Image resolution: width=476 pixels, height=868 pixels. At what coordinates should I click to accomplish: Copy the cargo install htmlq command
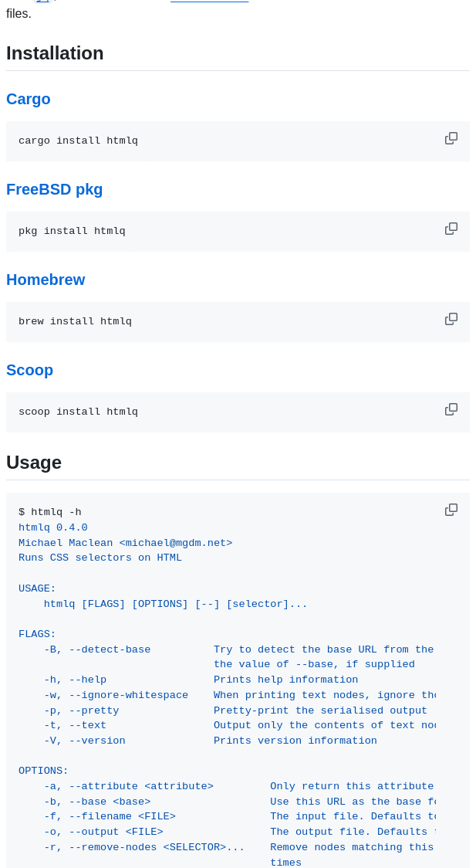click(451, 137)
